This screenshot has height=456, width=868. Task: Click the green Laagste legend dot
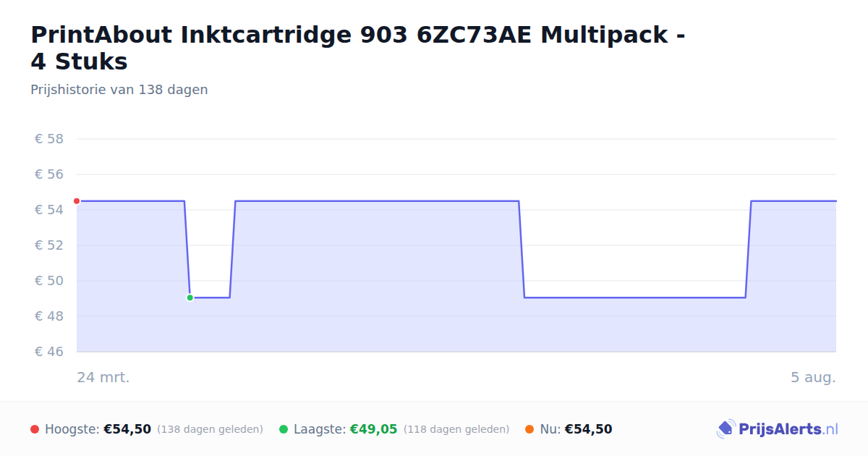284,429
